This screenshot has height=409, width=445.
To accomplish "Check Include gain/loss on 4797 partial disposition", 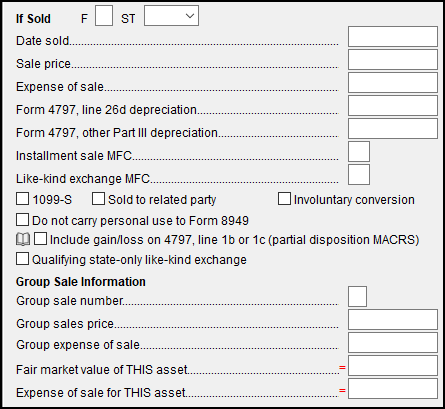I will coord(40,239).
